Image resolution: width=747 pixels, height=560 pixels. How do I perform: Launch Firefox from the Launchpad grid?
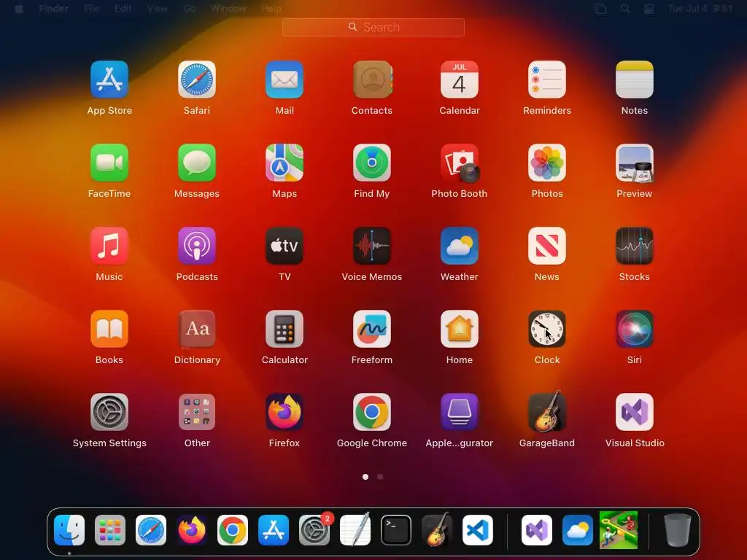[285, 412]
